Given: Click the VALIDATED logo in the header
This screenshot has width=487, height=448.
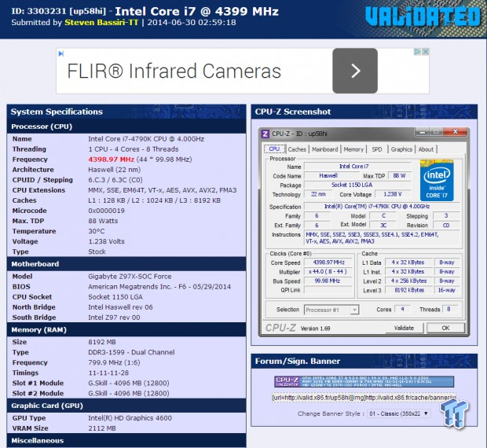Looking at the screenshot, I should click(x=423, y=17).
